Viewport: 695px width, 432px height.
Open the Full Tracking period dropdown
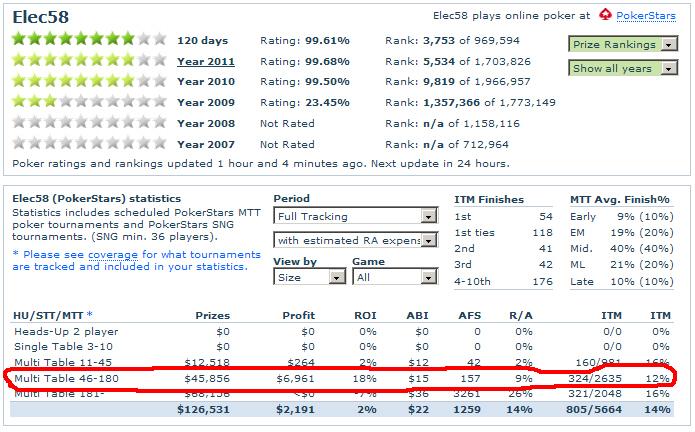point(355,216)
